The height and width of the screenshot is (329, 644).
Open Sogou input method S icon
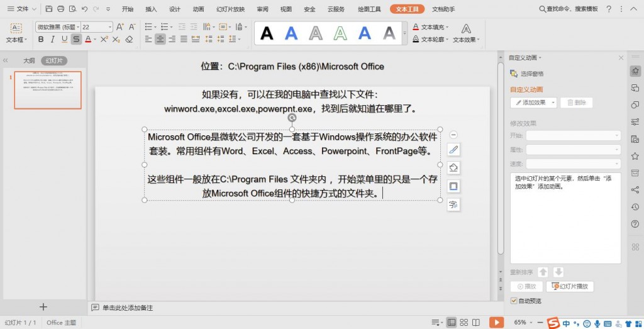tap(553, 323)
